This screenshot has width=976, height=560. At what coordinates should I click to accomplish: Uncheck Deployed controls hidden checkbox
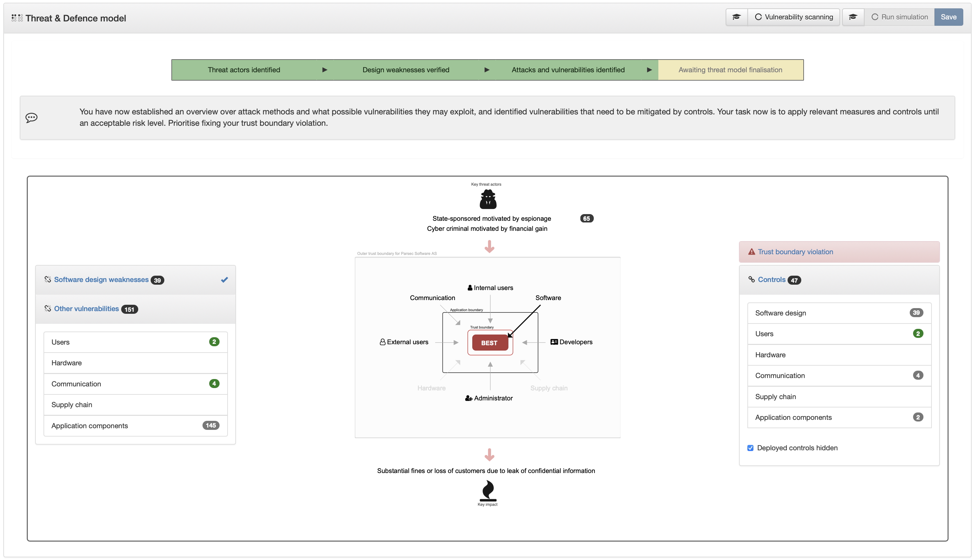point(750,448)
